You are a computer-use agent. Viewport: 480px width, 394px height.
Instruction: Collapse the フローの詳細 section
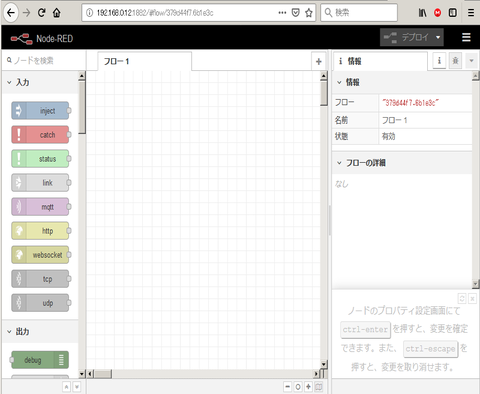402,163
